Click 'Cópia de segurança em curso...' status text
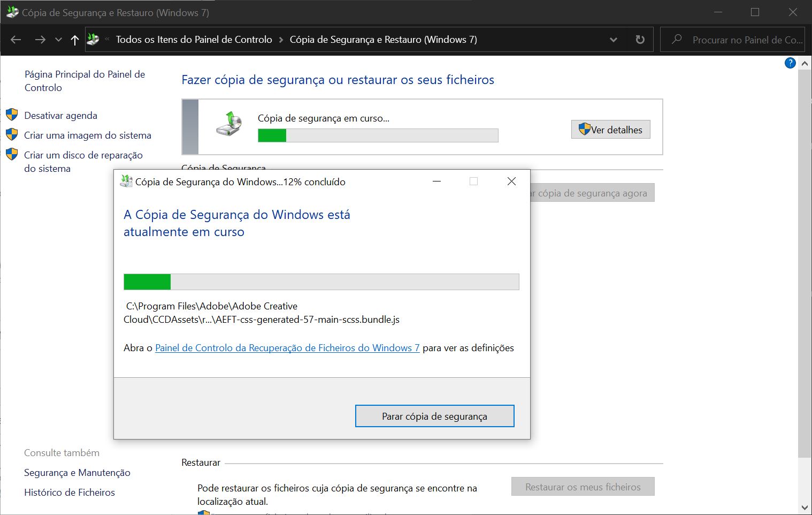Viewport: 812px width, 515px height. (324, 118)
